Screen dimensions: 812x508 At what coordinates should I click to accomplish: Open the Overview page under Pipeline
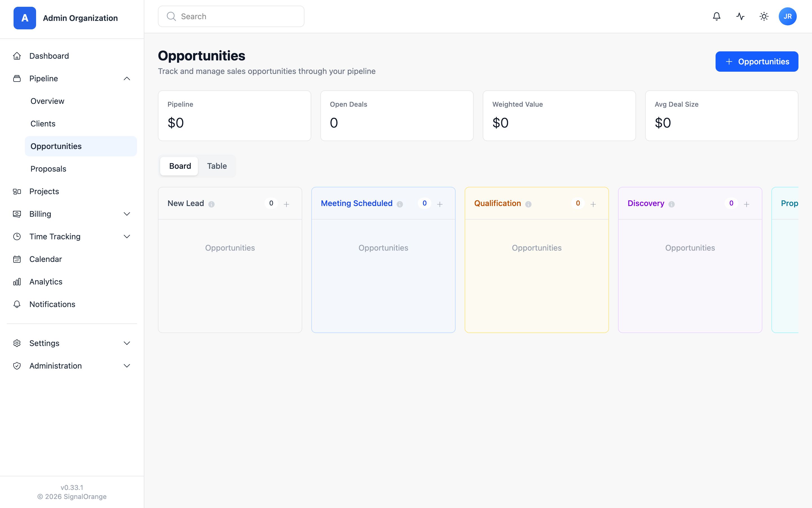pyautogui.click(x=81, y=101)
